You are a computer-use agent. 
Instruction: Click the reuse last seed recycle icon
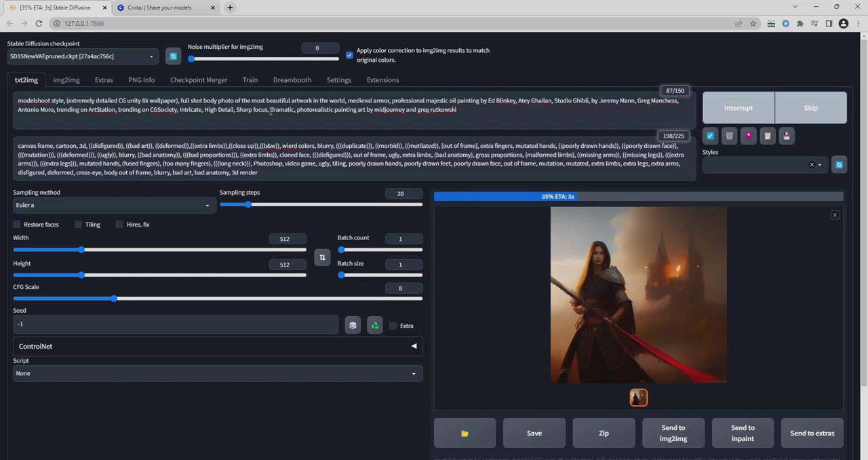(374, 325)
